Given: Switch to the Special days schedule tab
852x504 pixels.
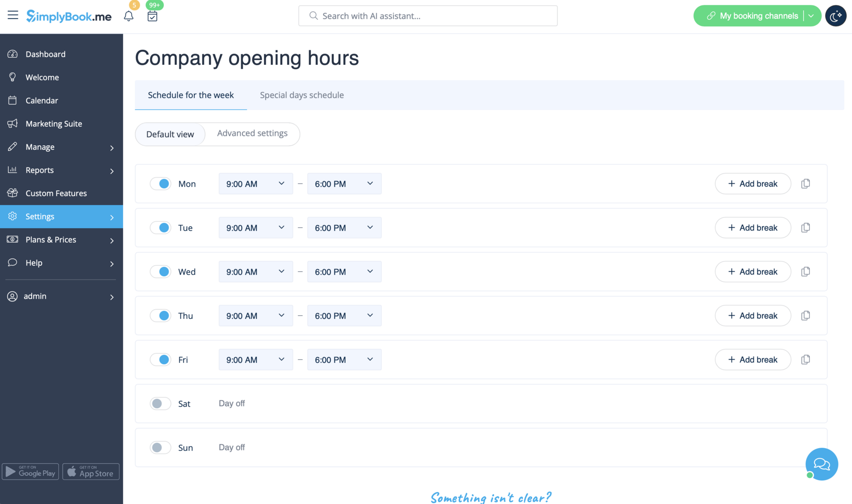Looking at the screenshot, I should [302, 95].
